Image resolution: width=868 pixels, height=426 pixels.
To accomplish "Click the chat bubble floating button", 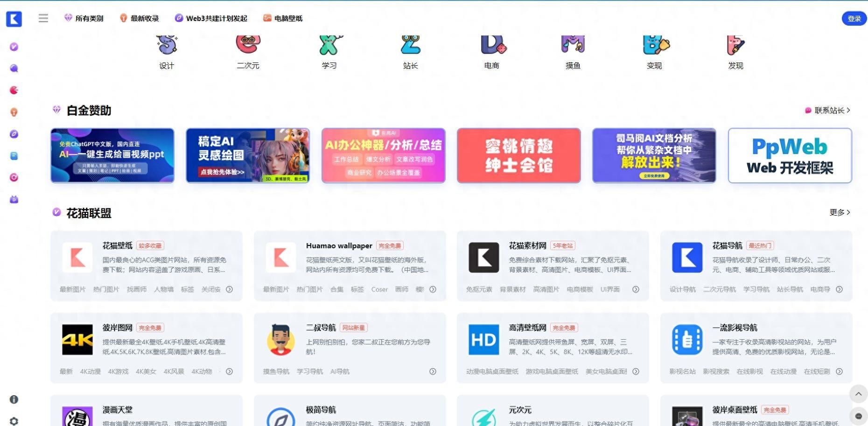I will point(858,416).
